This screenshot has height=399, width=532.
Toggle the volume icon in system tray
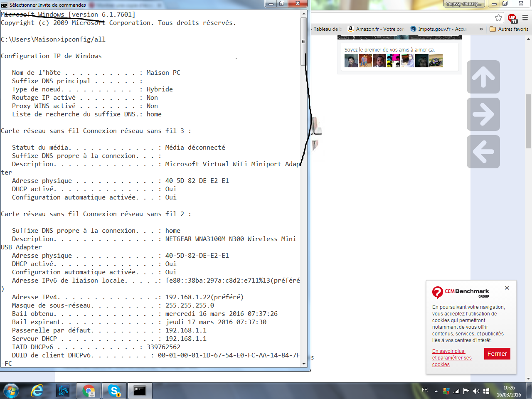(x=476, y=391)
